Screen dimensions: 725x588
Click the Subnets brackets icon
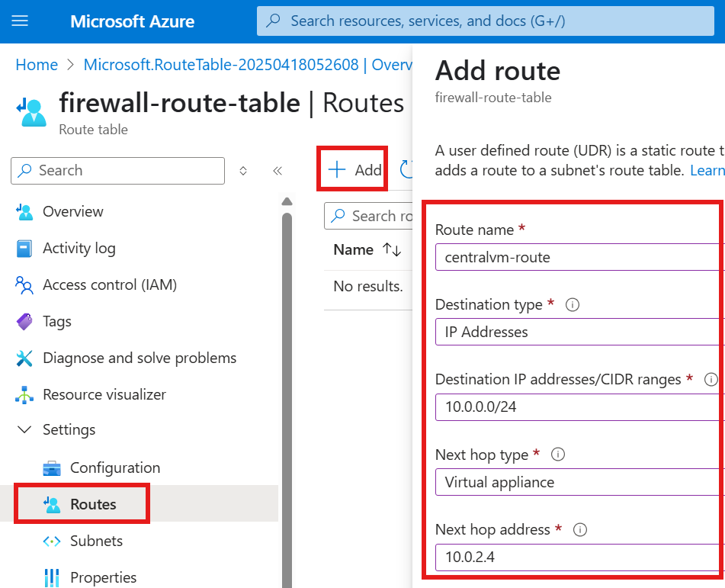pos(52,541)
